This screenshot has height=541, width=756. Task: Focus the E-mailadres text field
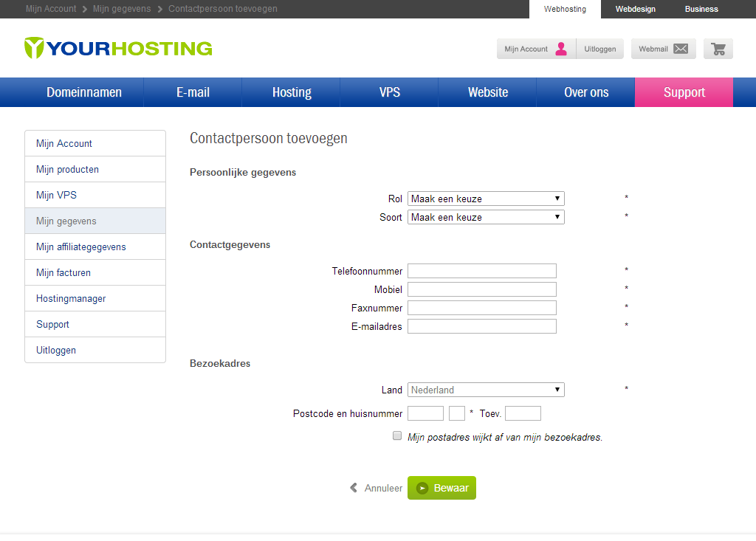[481, 326]
